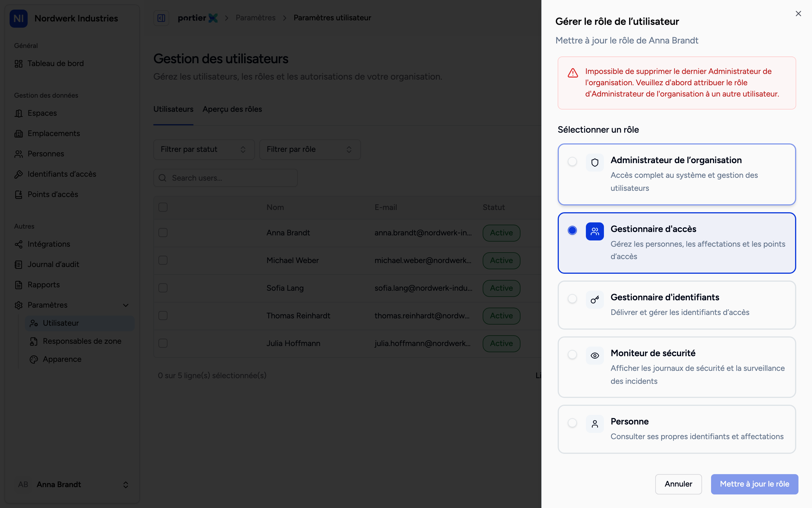The width and height of the screenshot is (812, 508).
Task: Open Apparence menu item
Action: [x=80, y=360]
